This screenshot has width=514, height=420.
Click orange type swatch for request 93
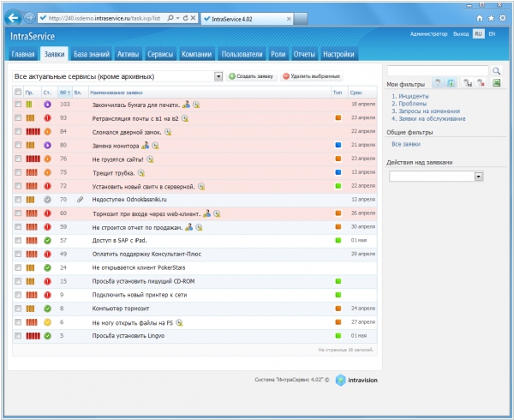point(338,117)
